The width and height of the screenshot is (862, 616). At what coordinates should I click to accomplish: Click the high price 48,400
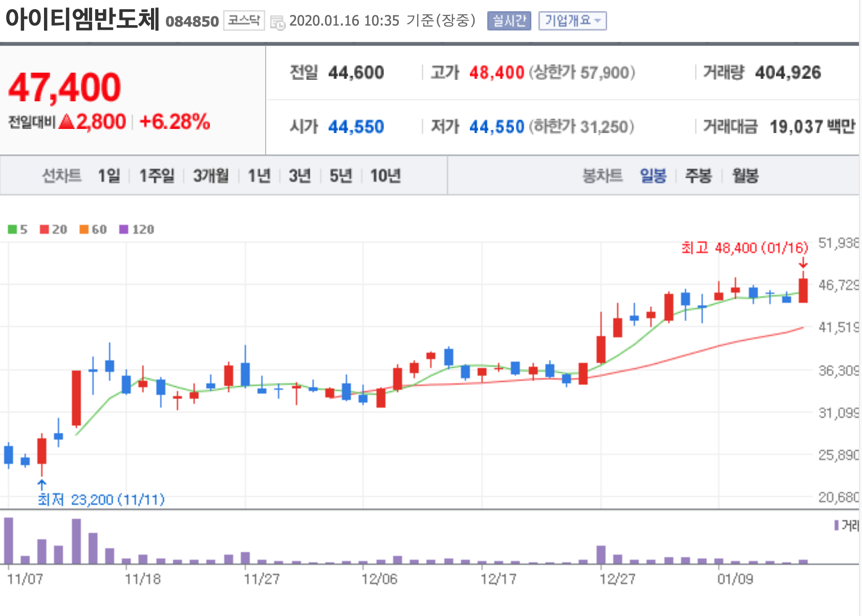tap(497, 73)
